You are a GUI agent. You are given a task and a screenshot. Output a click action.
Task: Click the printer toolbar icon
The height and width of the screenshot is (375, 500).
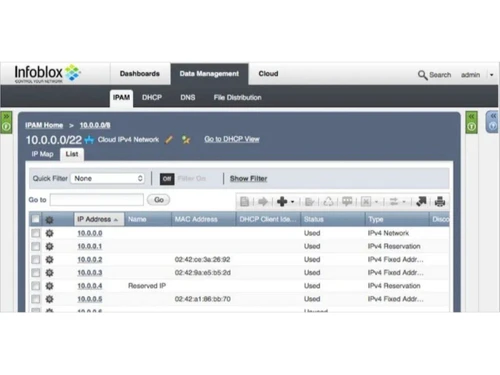pyautogui.click(x=440, y=202)
